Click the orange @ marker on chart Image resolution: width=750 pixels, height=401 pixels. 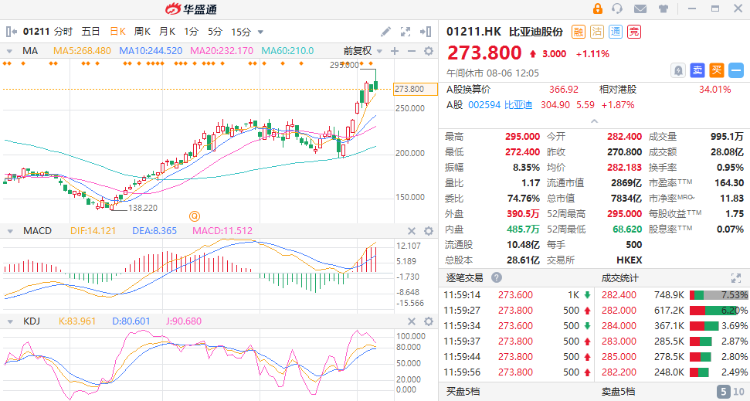tap(194, 216)
